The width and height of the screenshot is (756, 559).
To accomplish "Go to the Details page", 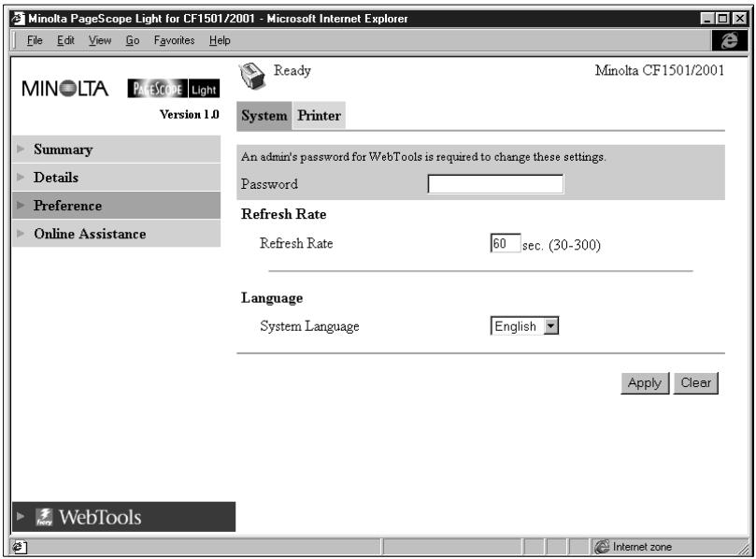I will click(x=116, y=177).
